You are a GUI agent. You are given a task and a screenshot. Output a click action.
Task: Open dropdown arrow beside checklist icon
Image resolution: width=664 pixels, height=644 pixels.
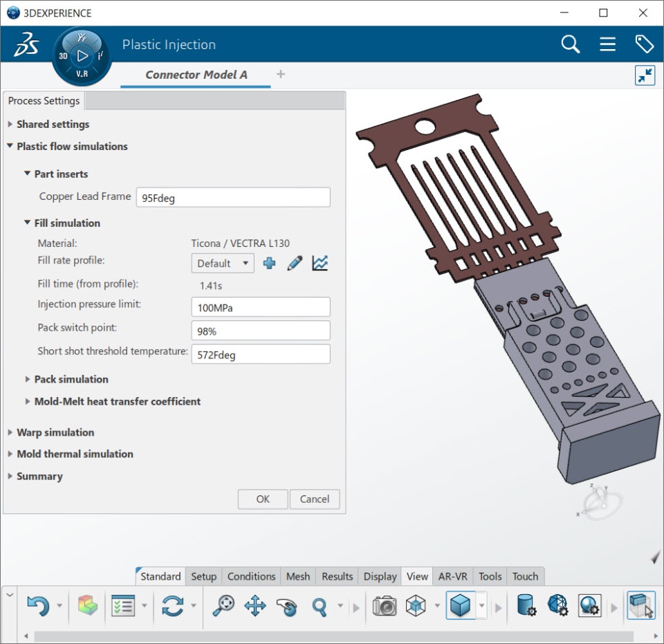144,605
